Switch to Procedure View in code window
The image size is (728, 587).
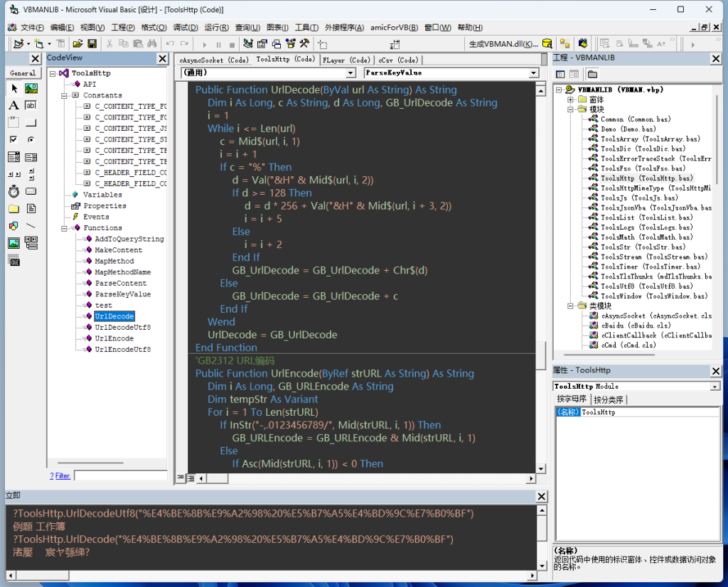[181, 478]
